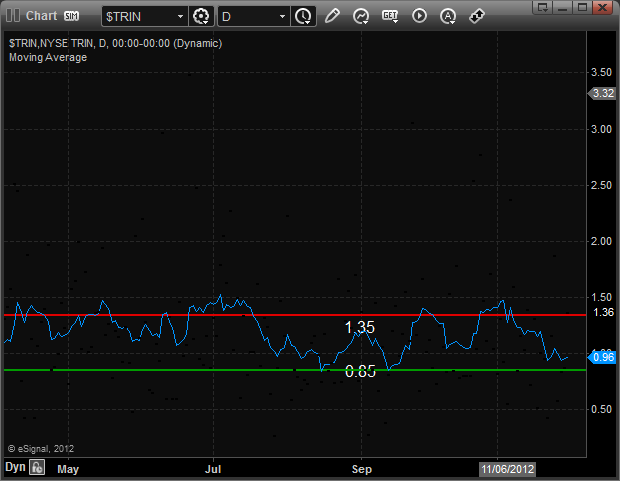Toggle the Dyn scale lock icon

37,467
